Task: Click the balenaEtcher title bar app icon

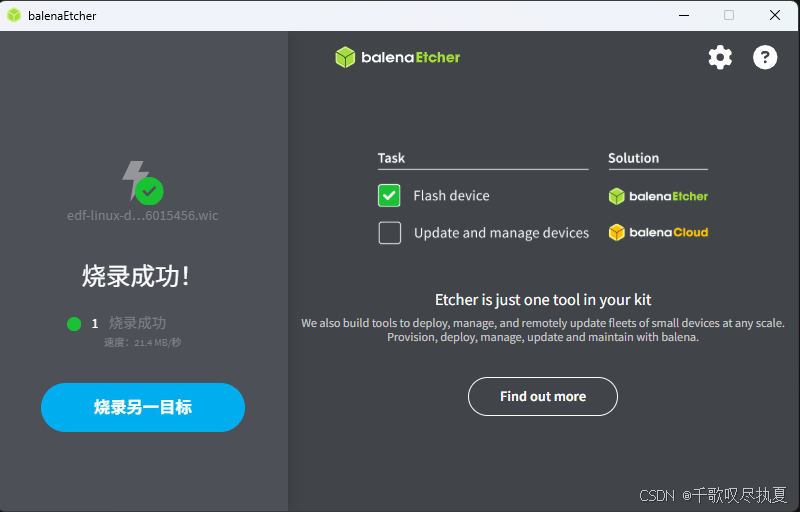Action: point(14,15)
